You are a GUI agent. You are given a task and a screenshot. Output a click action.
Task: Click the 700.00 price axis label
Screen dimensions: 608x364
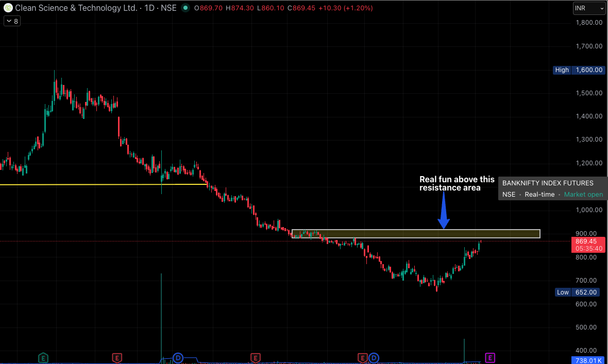(586, 280)
